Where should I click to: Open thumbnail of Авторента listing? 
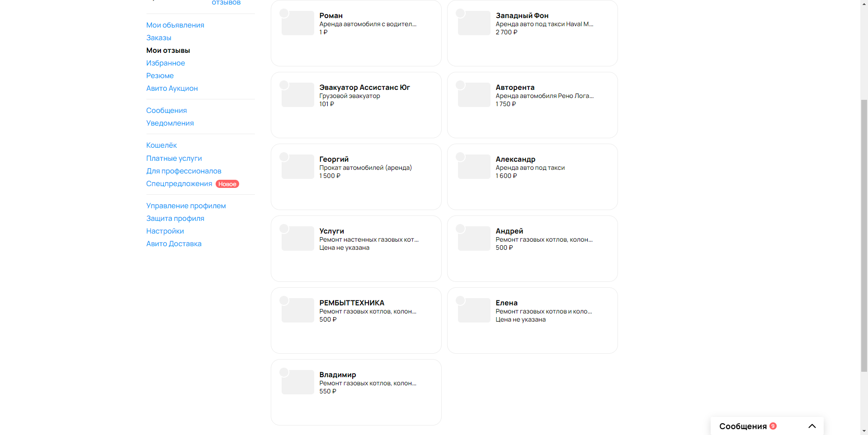474,95
